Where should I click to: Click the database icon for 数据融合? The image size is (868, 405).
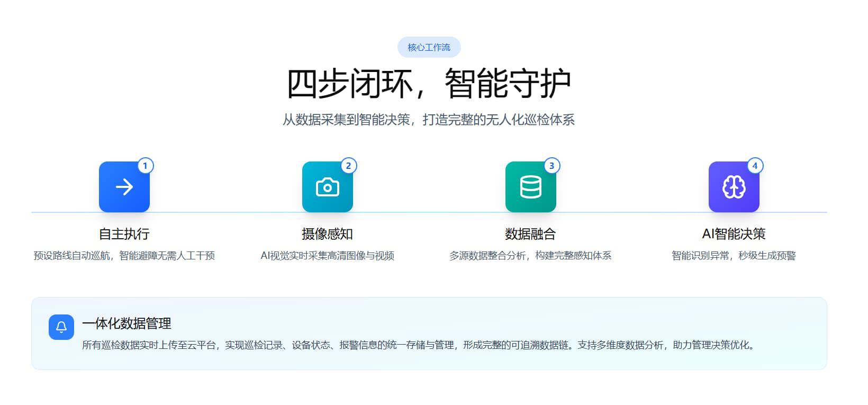pyautogui.click(x=530, y=187)
